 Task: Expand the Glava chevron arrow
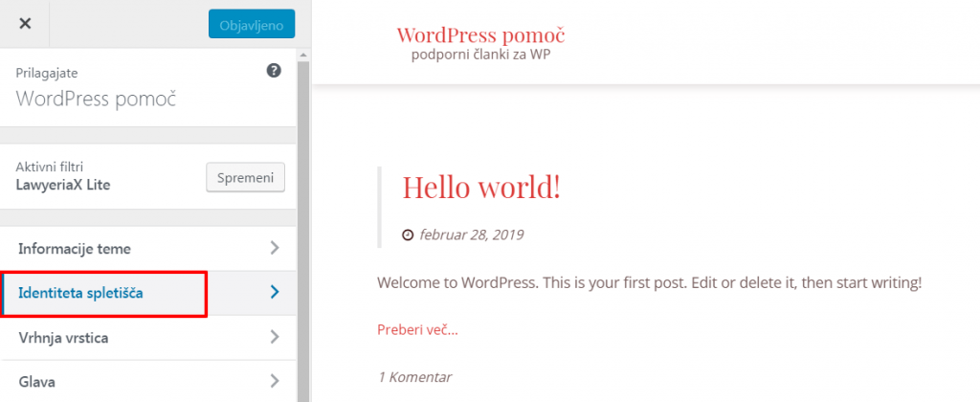point(275,380)
